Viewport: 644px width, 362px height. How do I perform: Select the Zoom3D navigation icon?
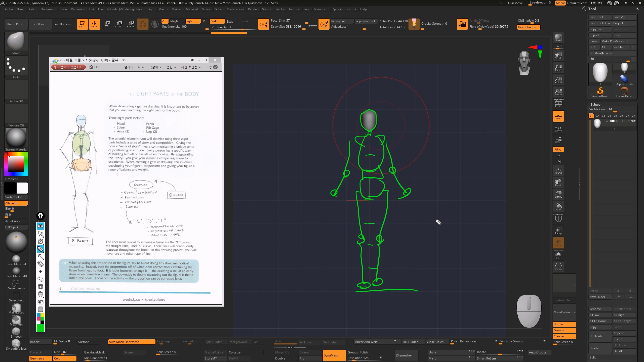(x=558, y=194)
